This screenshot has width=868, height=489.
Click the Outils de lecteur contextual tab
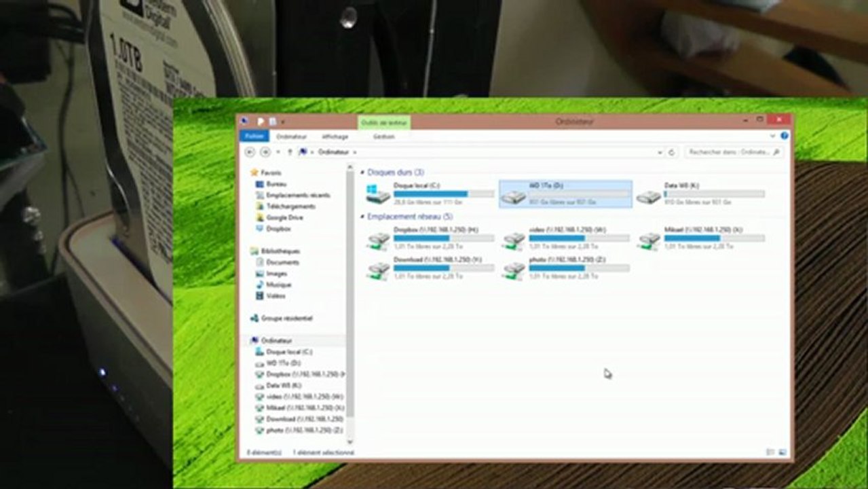coord(384,122)
